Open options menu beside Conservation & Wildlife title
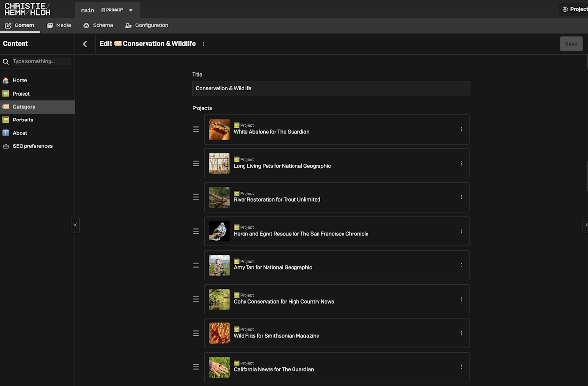 pyautogui.click(x=204, y=44)
